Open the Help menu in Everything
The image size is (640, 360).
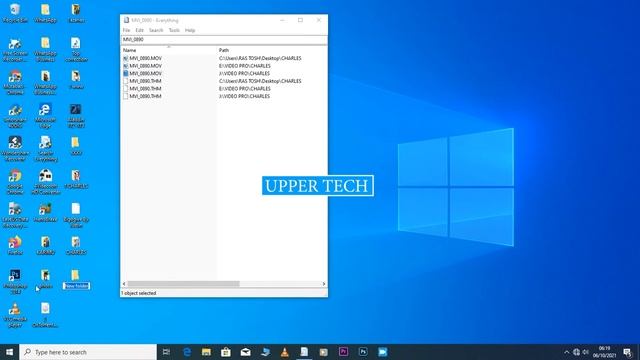click(x=190, y=30)
